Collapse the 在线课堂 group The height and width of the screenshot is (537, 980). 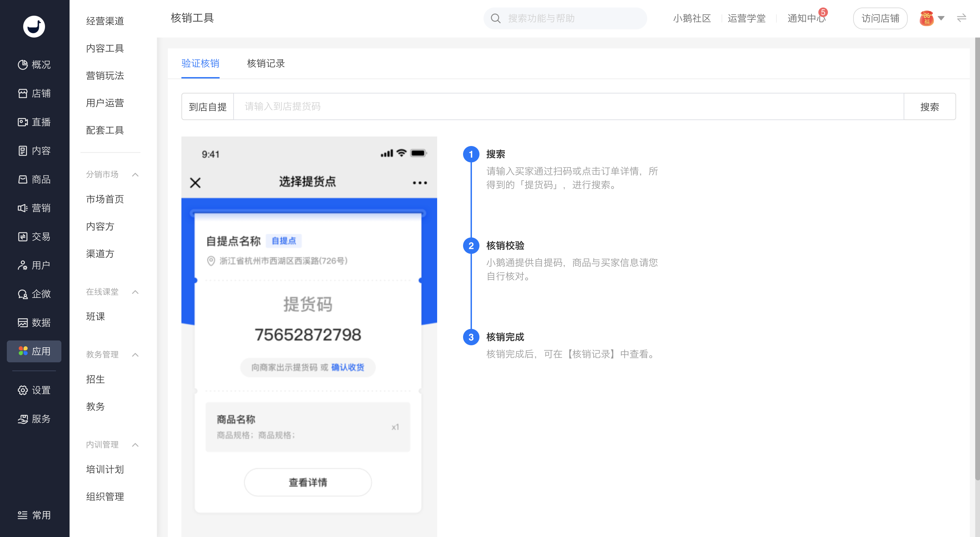point(135,292)
